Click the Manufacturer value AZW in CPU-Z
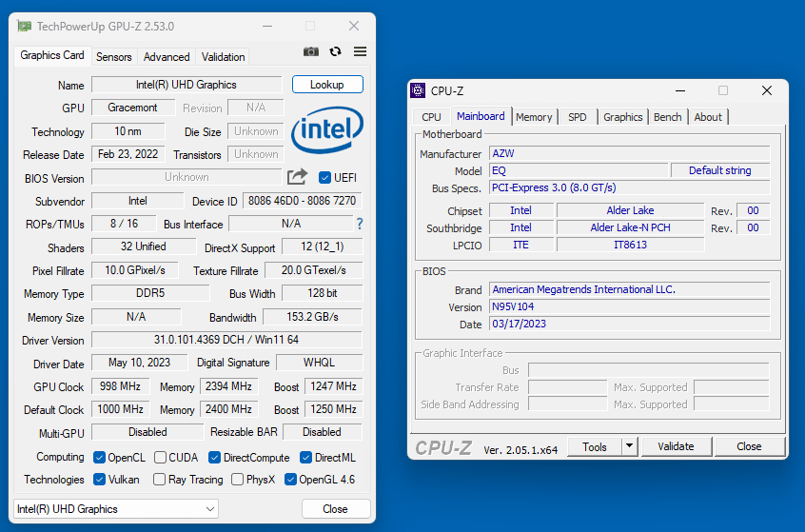Screen dimensions: 805x532 click(x=629, y=153)
